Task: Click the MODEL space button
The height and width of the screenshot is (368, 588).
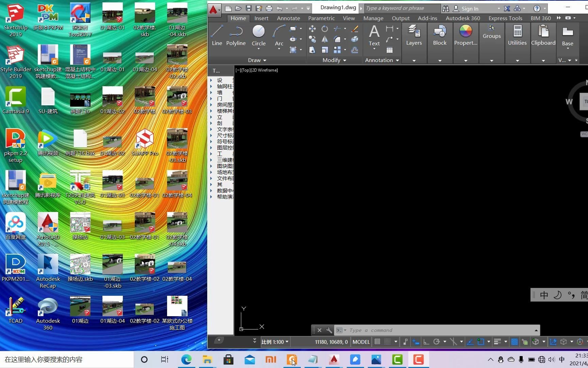Action: (361, 342)
